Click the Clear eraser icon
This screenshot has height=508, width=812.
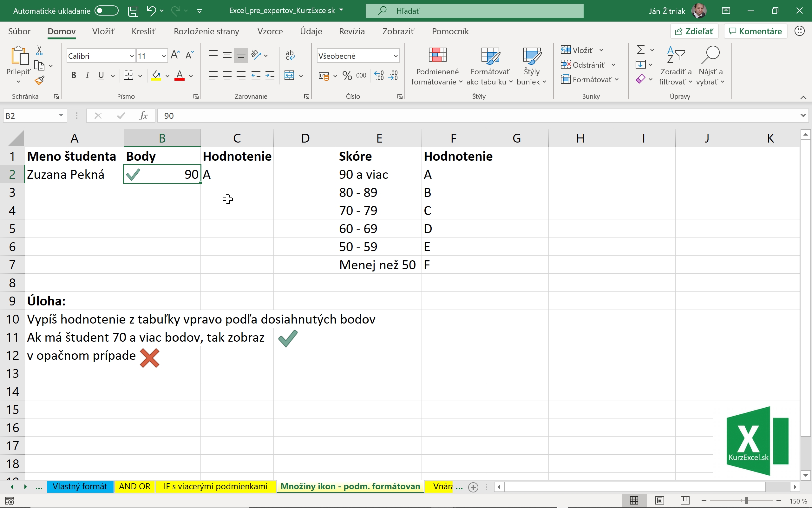click(x=640, y=79)
